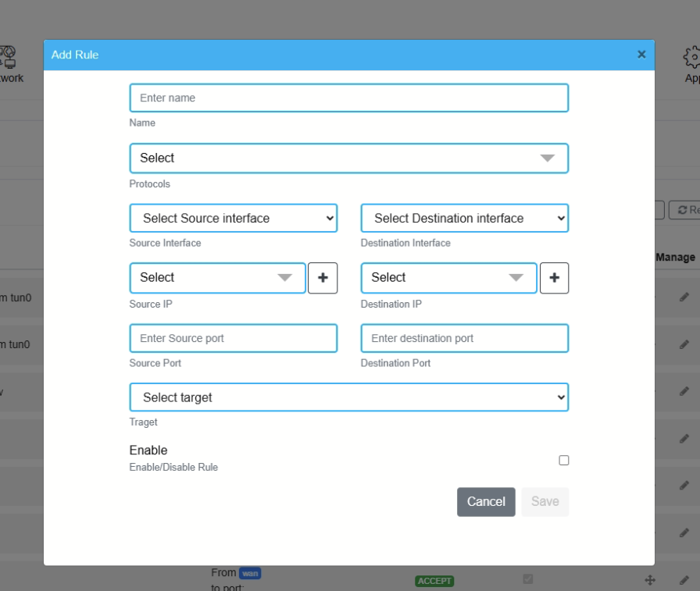Open the Network icon in top navigation
The width and height of the screenshot is (700, 591).
8,63
